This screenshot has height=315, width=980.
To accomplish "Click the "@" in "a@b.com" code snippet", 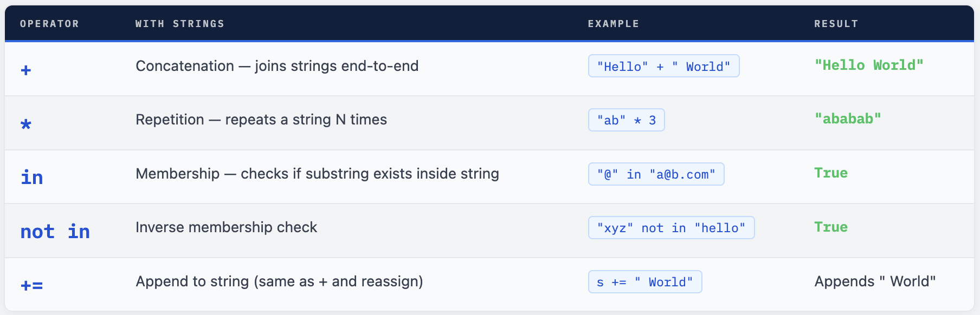I will tap(656, 174).
